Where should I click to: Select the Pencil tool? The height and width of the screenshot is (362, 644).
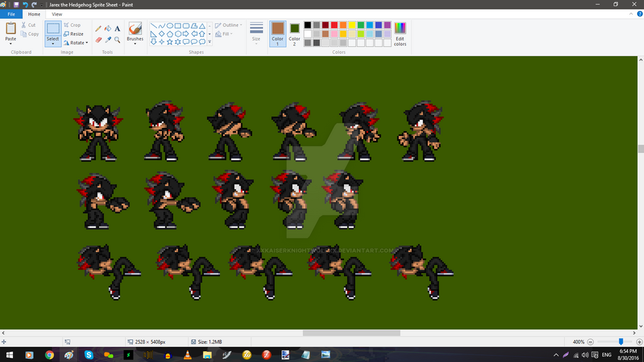tap(98, 29)
